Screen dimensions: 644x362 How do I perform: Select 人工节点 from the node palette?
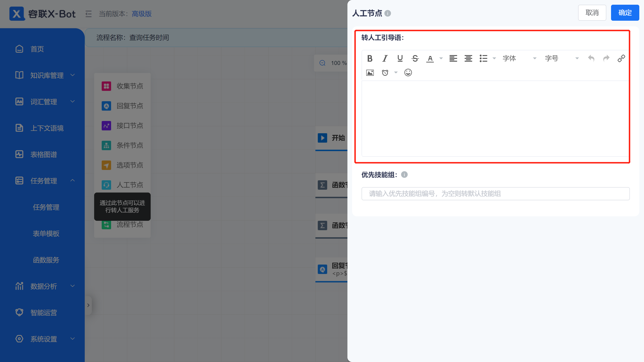coord(122,185)
